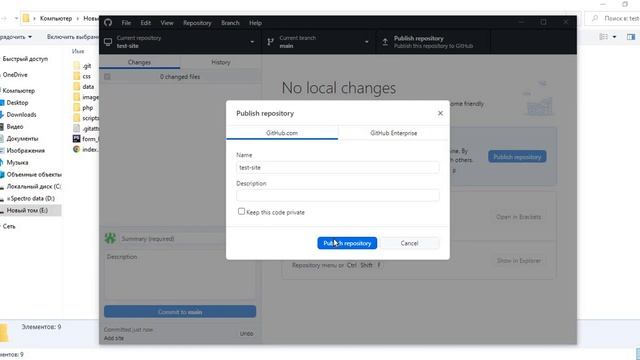Click the Commit to main button
Viewport: 640px width, 360px height.
(180, 312)
